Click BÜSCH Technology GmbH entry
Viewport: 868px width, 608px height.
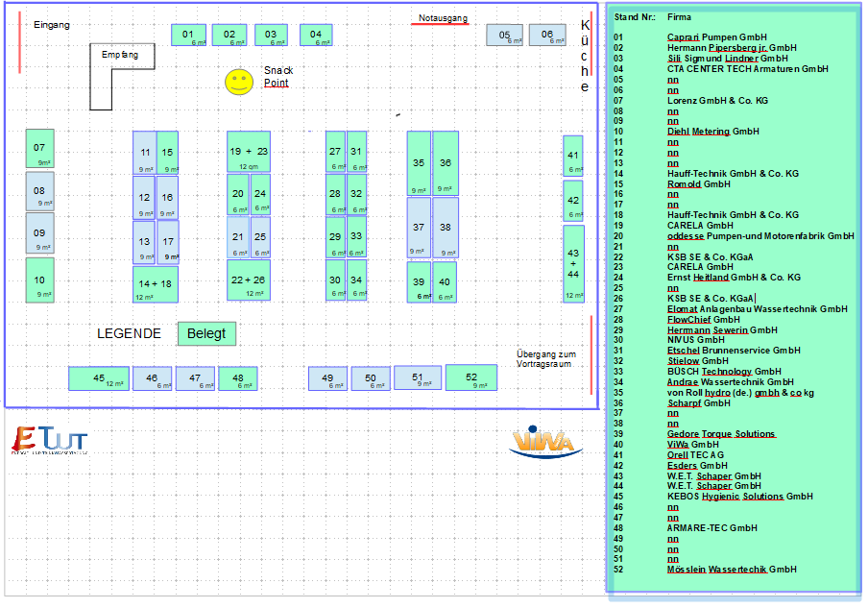click(x=724, y=372)
